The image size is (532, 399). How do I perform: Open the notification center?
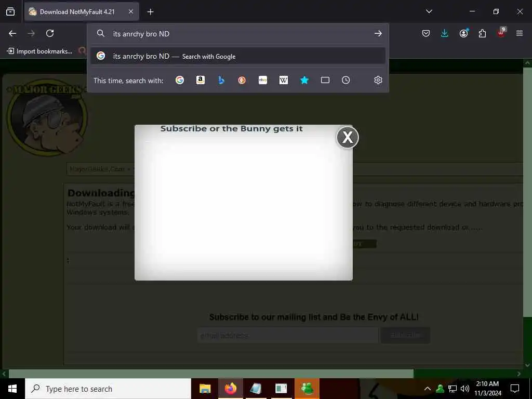point(515,389)
